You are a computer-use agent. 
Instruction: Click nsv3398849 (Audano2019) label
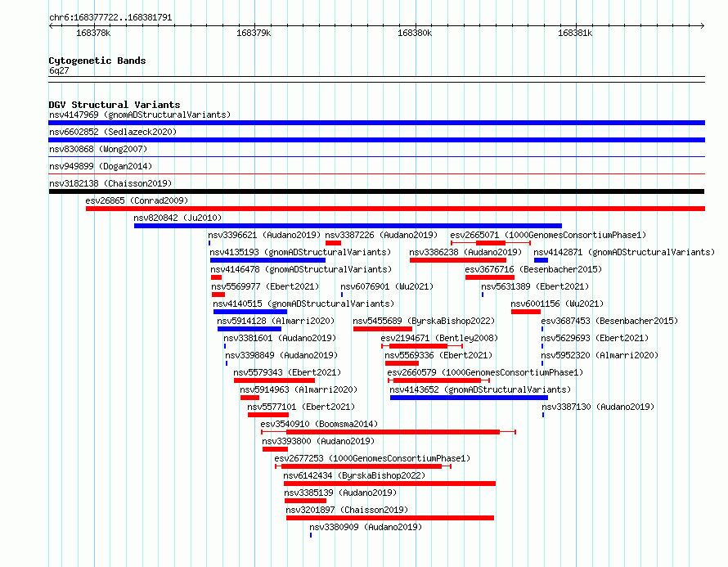pos(281,355)
